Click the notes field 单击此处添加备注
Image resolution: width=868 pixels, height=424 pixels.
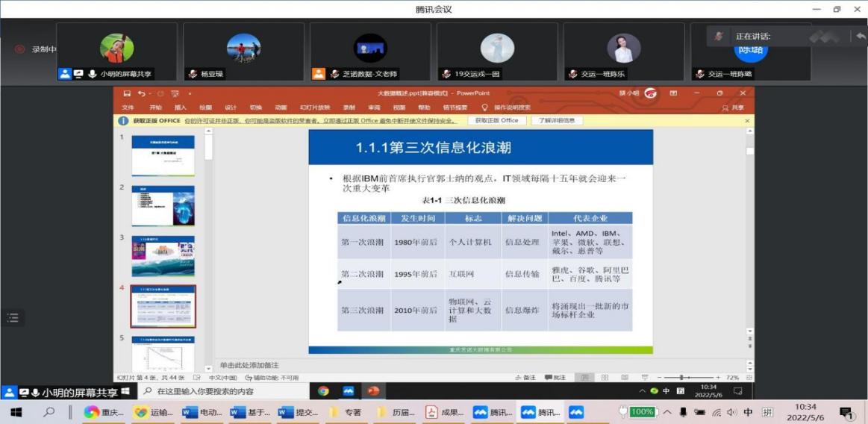[249, 365]
